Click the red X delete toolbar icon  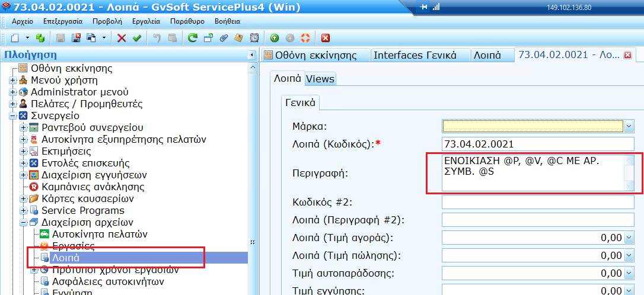(x=122, y=38)
